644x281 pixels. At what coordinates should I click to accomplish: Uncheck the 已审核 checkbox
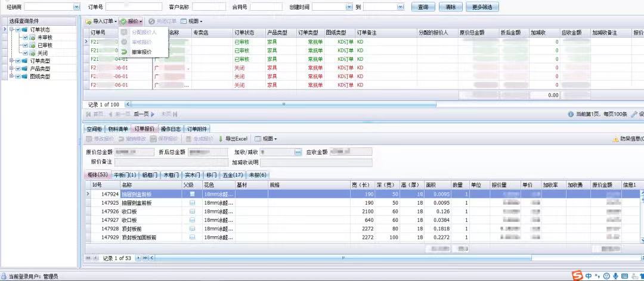point(25,45)
